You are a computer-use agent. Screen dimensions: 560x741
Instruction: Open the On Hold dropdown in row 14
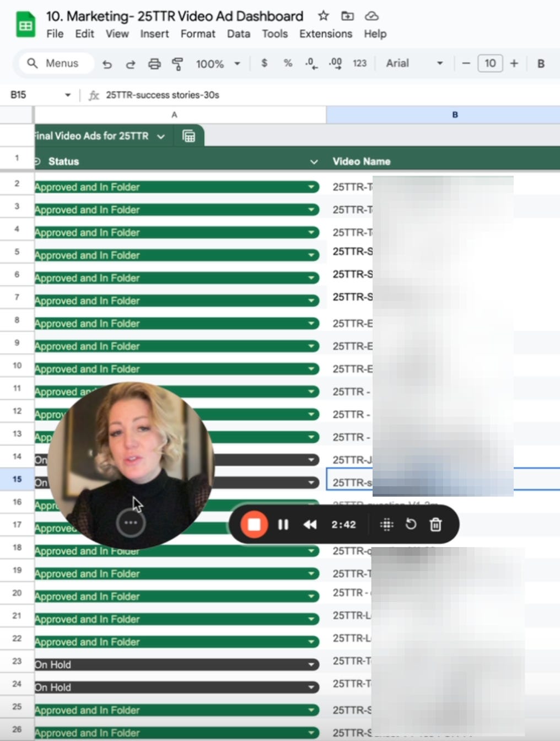[x=312, y=459]
